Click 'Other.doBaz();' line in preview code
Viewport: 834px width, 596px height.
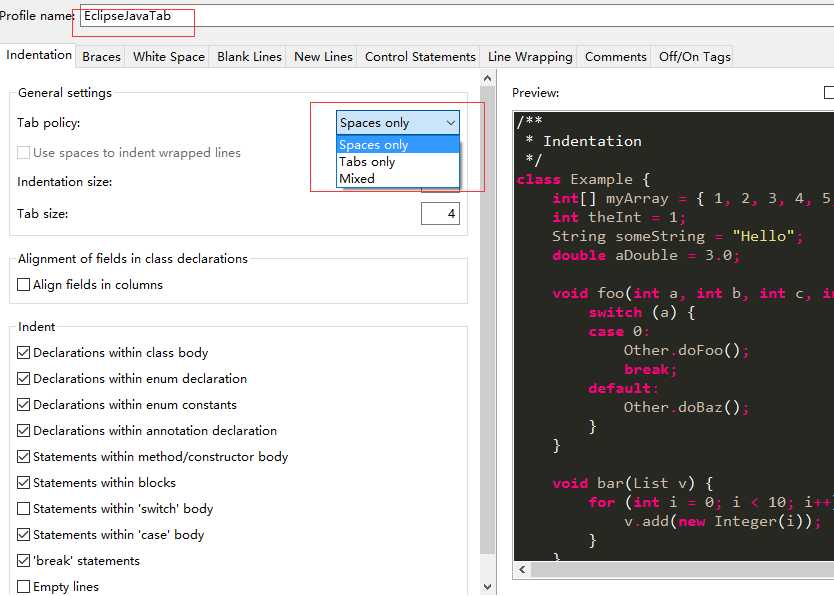(687, 408)
